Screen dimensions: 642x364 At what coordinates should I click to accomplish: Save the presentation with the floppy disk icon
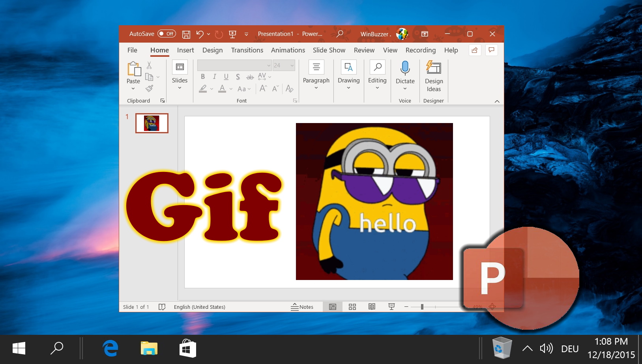186,34
